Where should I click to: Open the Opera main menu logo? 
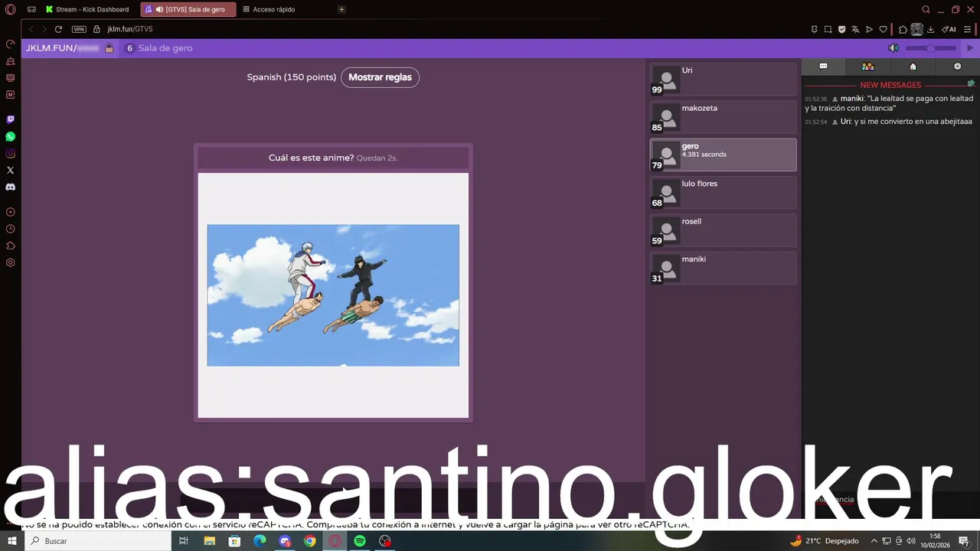point(11,9)
